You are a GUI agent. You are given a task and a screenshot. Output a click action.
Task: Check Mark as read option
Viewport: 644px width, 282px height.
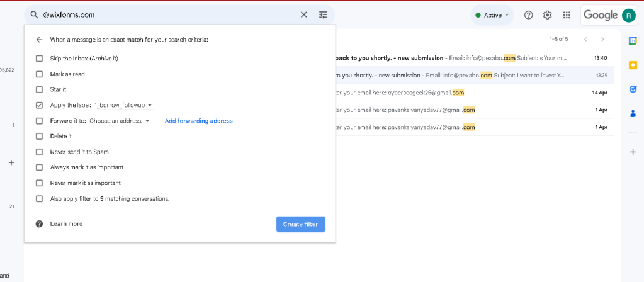pos(39,74)
